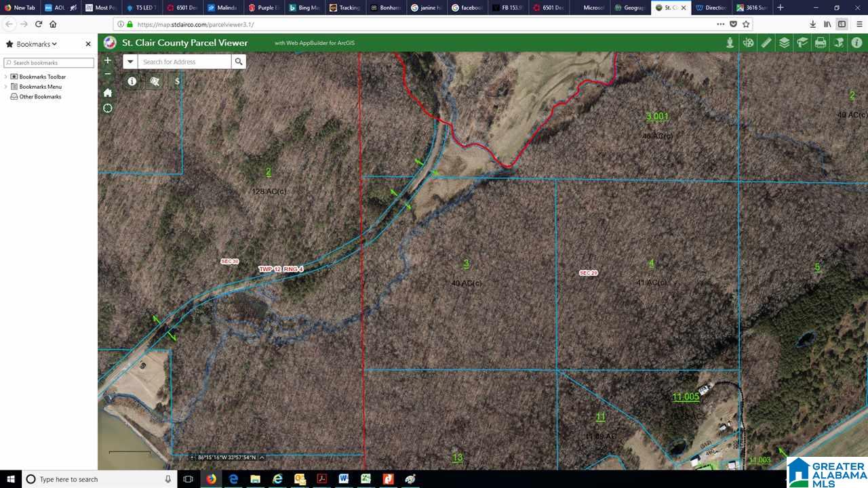Click the Search bookmarks field
This screenshot has height=488, width=868.
point(49,62)
